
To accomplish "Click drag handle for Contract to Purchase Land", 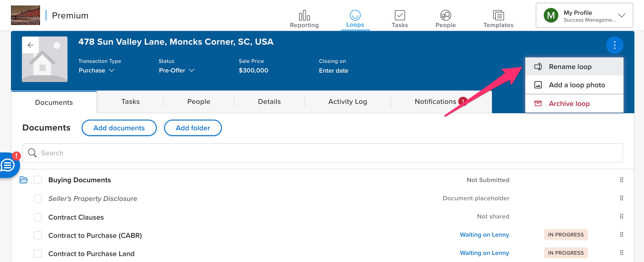I will (x=621, y=253).
